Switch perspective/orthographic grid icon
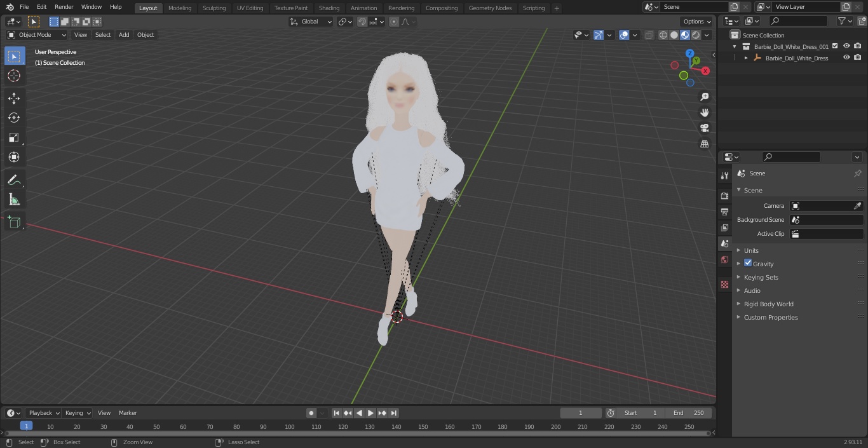 point(704,144)
